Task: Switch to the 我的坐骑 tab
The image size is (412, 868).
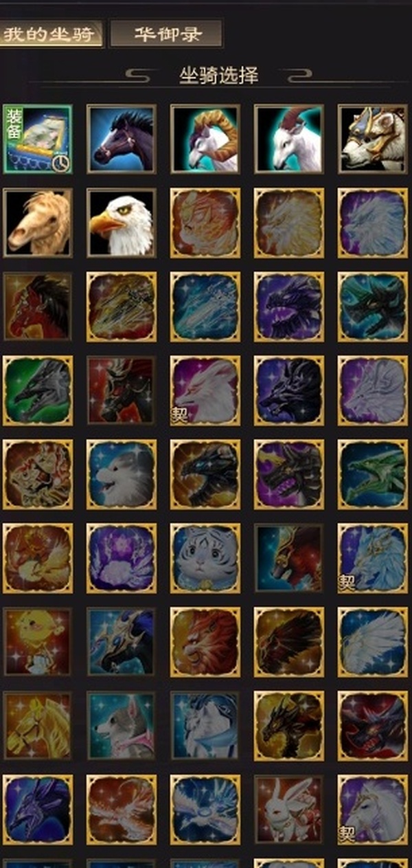Action: (x=51, y=34)
